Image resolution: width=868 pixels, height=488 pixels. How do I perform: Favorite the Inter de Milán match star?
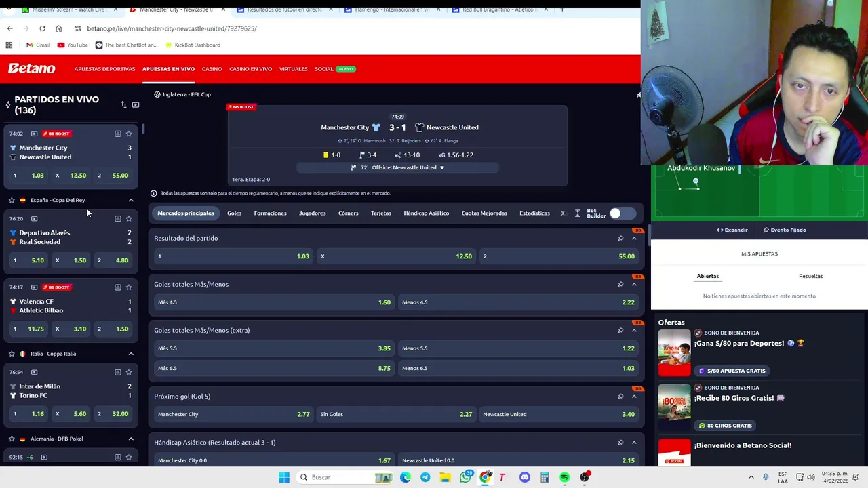(129, 372)
